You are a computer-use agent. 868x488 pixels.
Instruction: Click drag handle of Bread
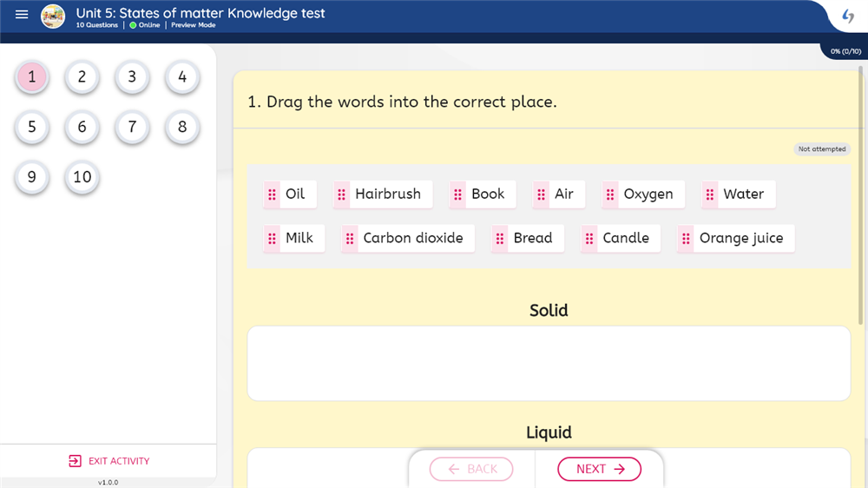tap(500, 239)
